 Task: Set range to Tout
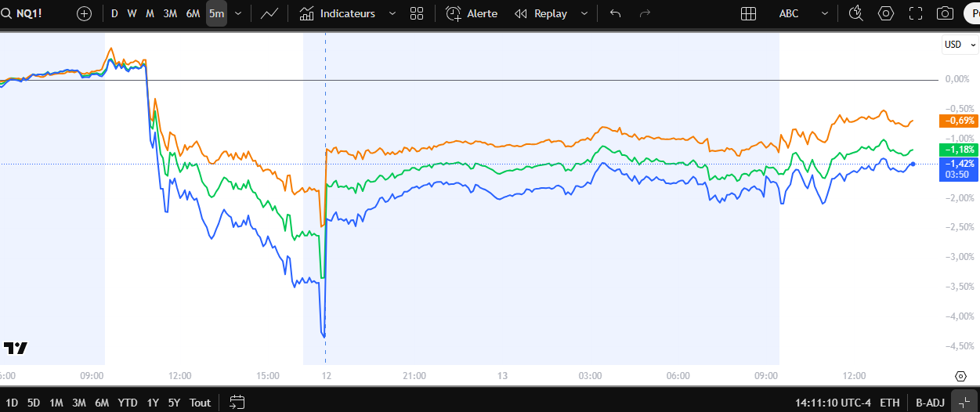[x=201, y=403]
